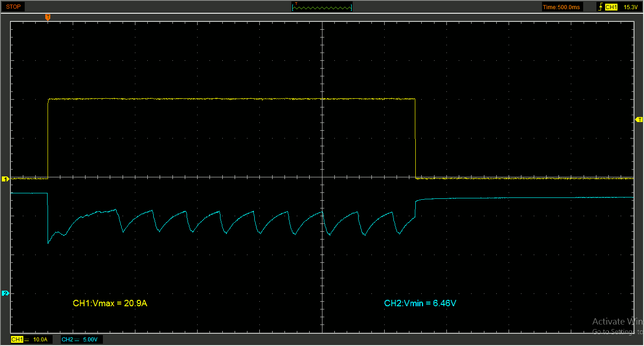Image resolution: width=644 pixels, height=346 pixels.
Task: Click the CH2:Vmin = 6.46V measurement readout
Action: [x=420, y=303]
